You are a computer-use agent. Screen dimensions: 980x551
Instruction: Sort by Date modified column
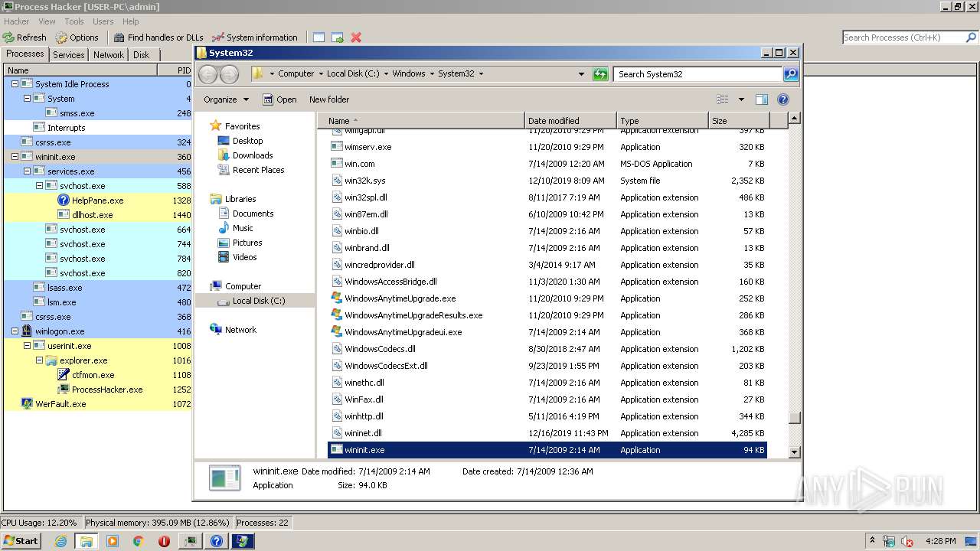pyautogui.click(x=570, y=121)
